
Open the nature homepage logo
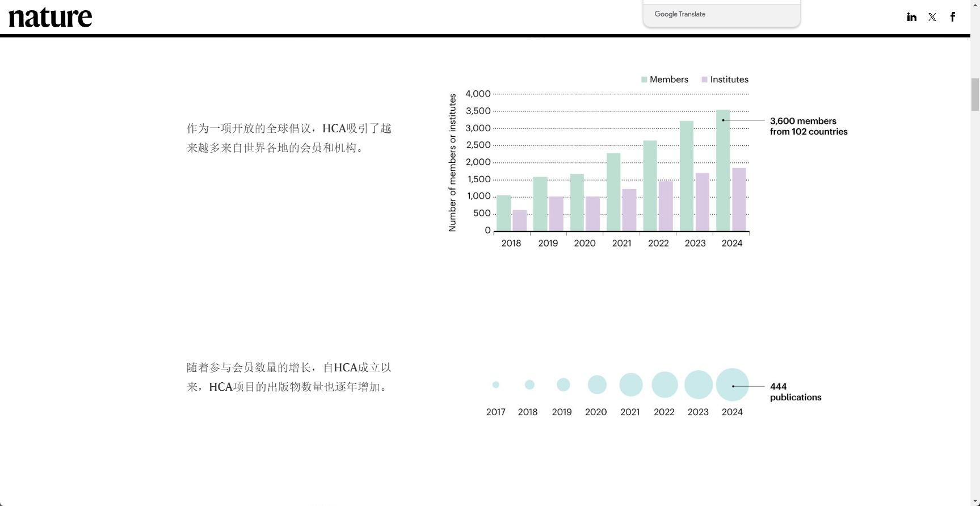(51, 17)
